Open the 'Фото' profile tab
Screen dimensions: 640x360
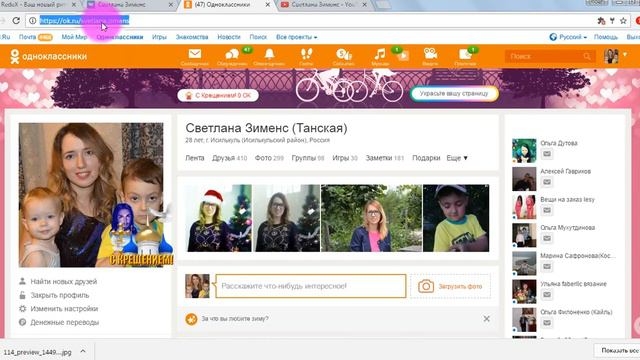click(269, 158)
